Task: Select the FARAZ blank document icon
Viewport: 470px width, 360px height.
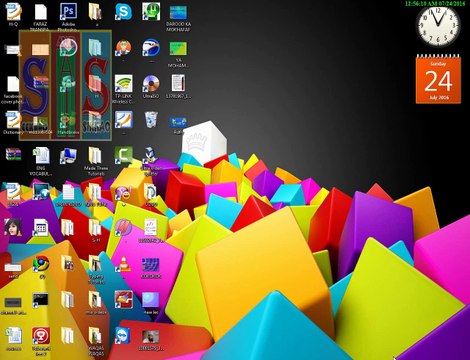Action: coord(41,12)
